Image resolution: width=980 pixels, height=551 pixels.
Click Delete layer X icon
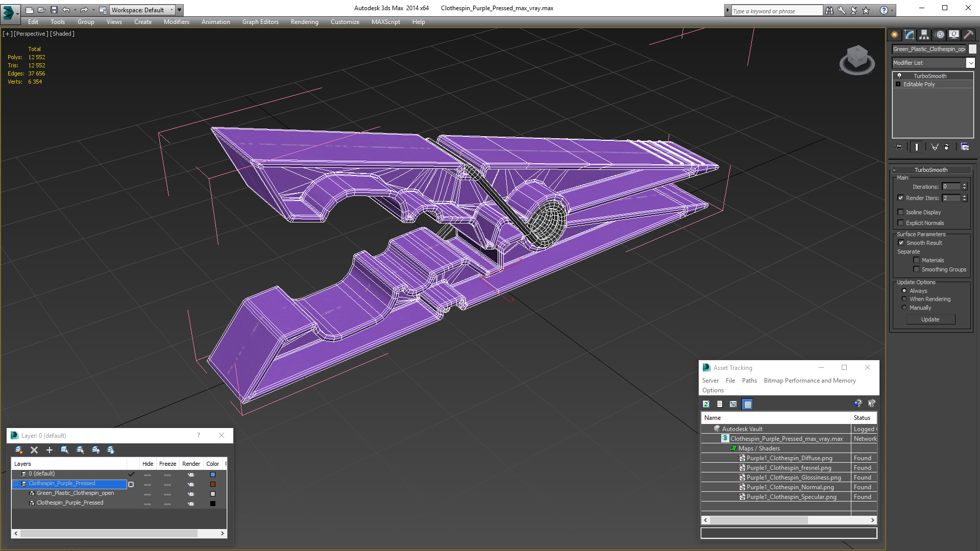coord(34,450)
